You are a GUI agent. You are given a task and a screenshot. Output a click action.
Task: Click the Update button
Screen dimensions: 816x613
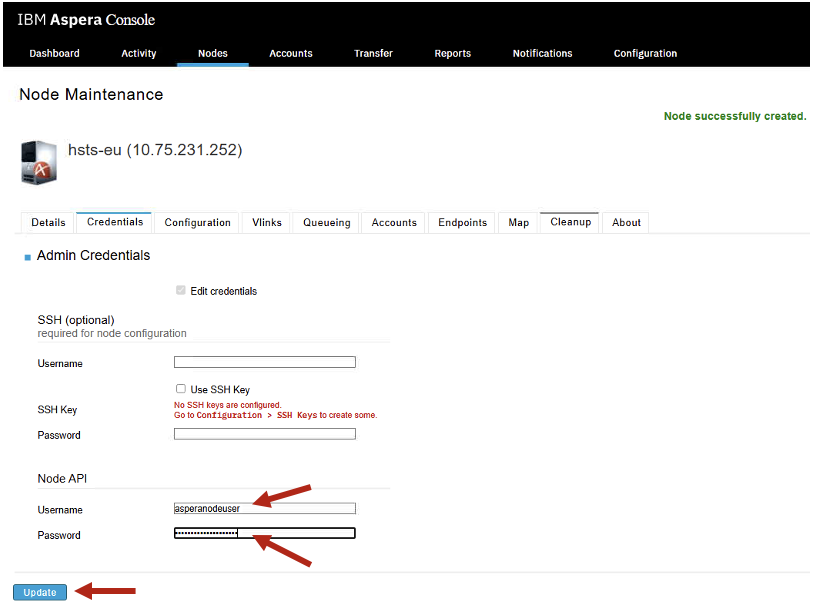(x=40, y=592)
